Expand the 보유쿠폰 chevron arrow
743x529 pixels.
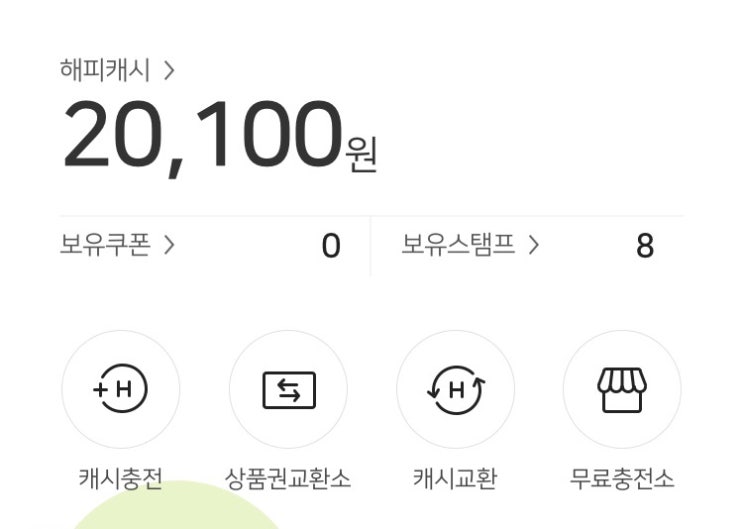click(x=169, y=244)
